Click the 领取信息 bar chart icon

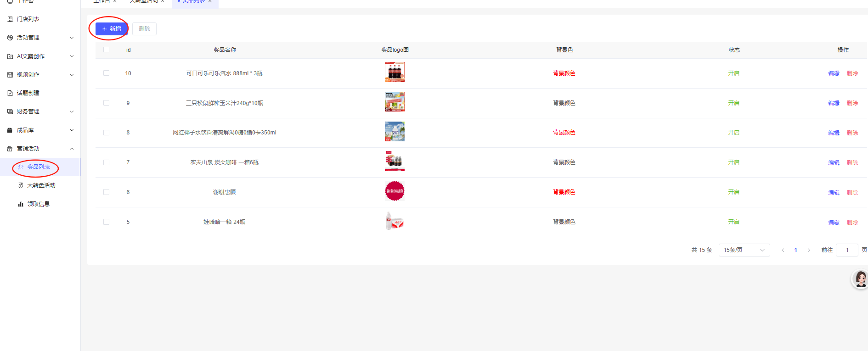pos(21,204)
